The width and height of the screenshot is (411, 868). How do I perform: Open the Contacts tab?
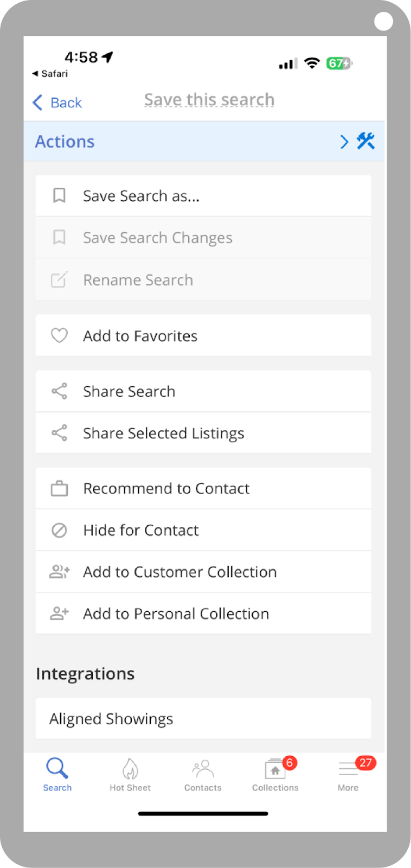click(x=203, y=775)
